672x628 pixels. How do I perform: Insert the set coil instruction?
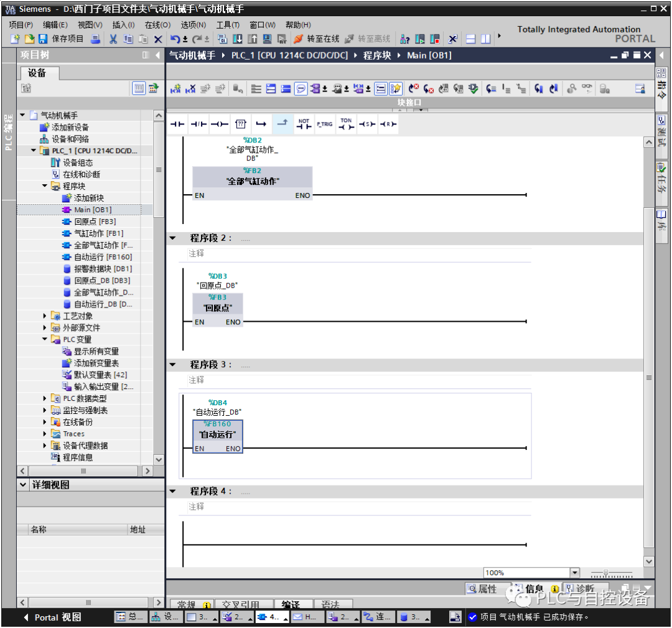point(367,124)
